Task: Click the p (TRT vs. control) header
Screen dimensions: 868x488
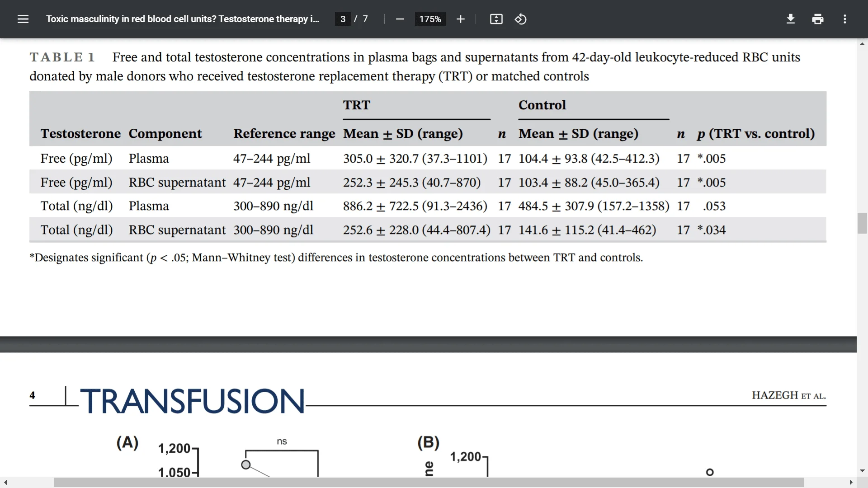Action: coord(756,134)
